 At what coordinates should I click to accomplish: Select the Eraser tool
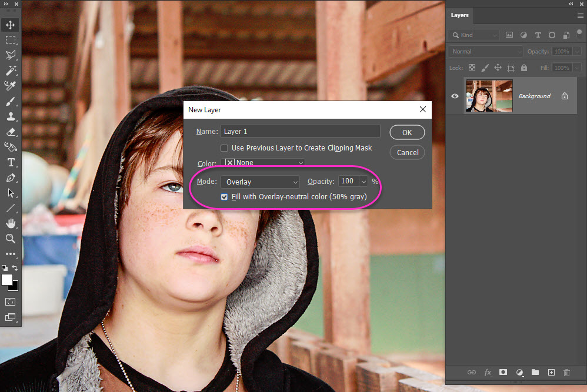[11, 132]
